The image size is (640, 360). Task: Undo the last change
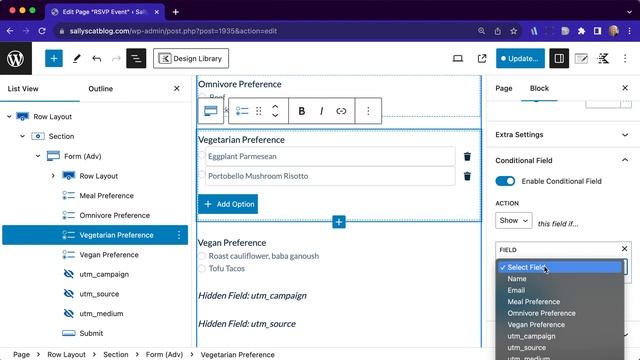tap(96, 58)
